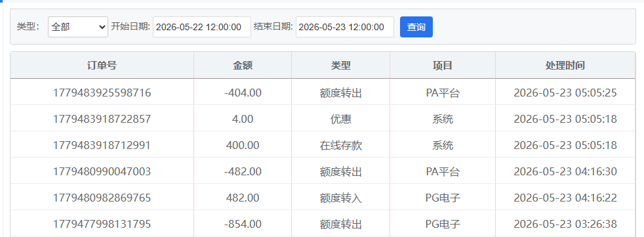The width and height of the screenshot is (644, 237).
Task: Open the 类型 dropdown showing 全部
Action: [78, 27]
